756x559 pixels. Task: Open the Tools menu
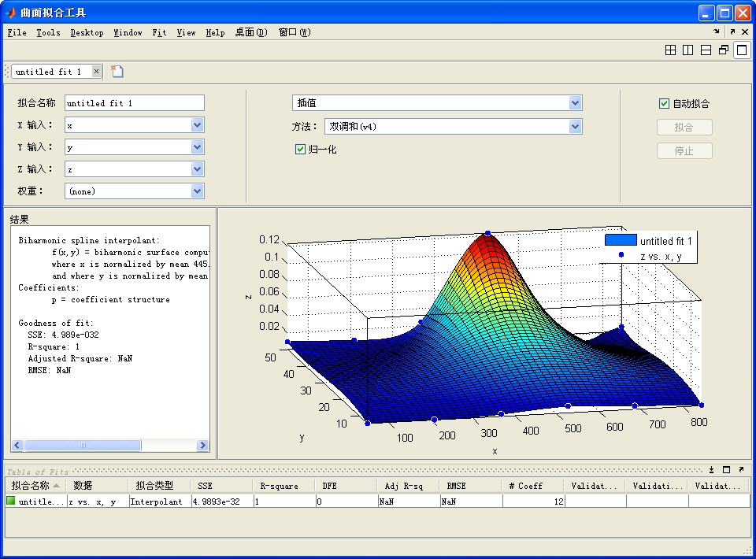point(48,32)
